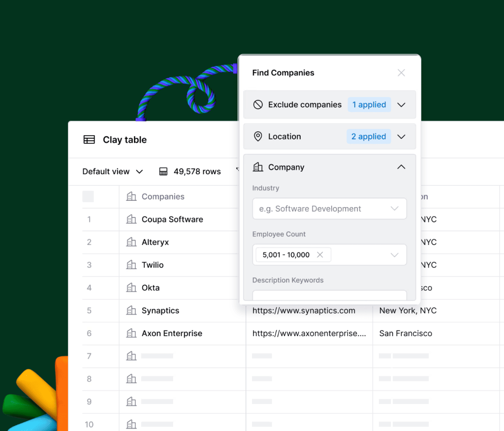Click the Location pin icon

258,136
